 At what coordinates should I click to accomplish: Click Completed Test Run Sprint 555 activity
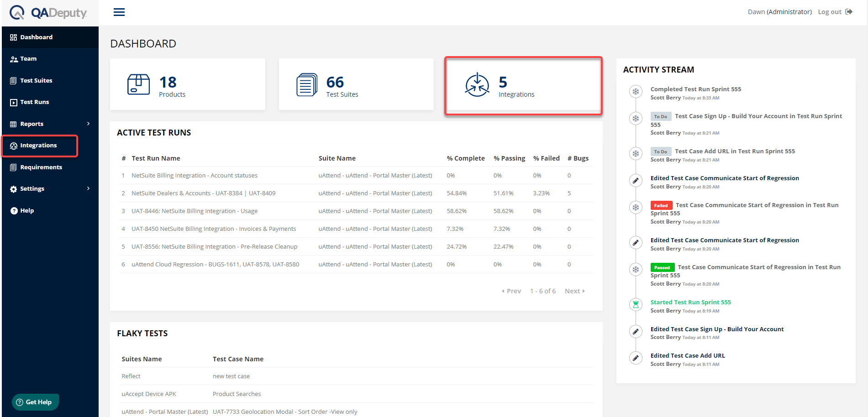696,89
